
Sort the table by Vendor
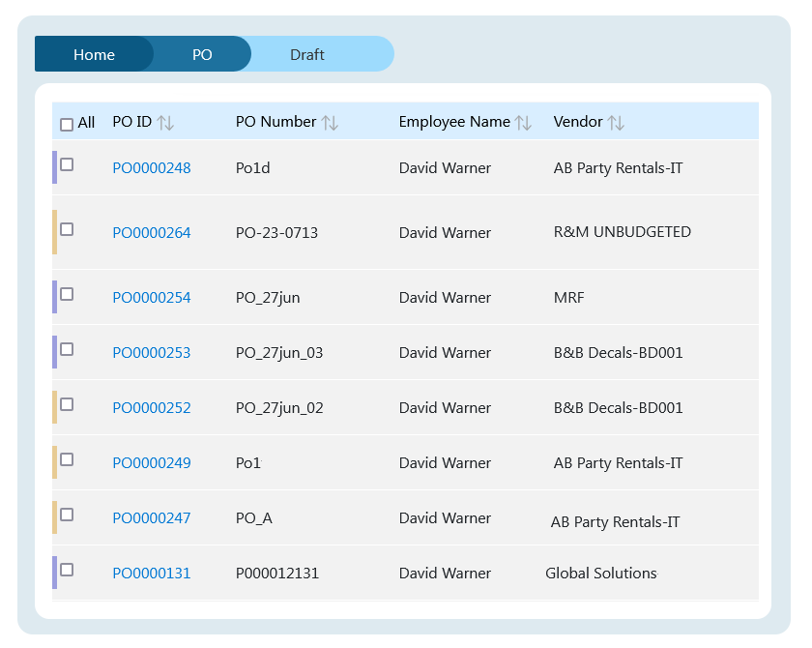pos(616,123)
